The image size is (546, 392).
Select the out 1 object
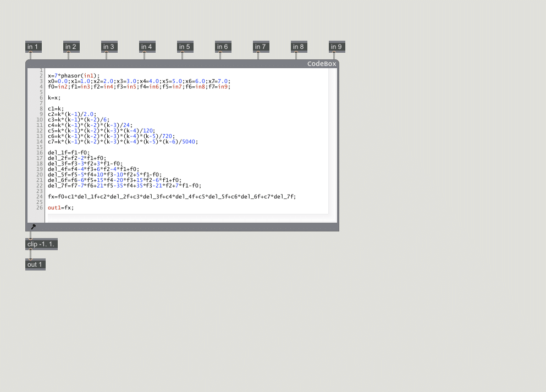click(x=35, y=264)
